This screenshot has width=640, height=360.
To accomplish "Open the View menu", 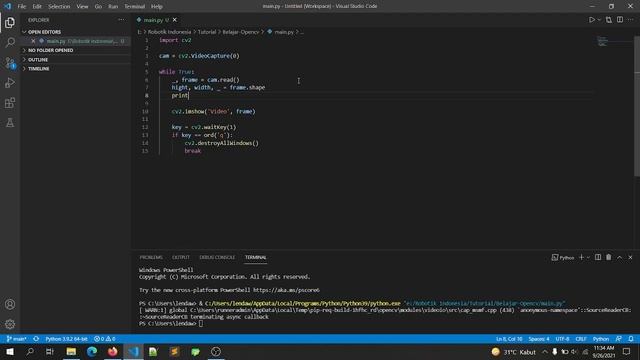I will (82, 6).
